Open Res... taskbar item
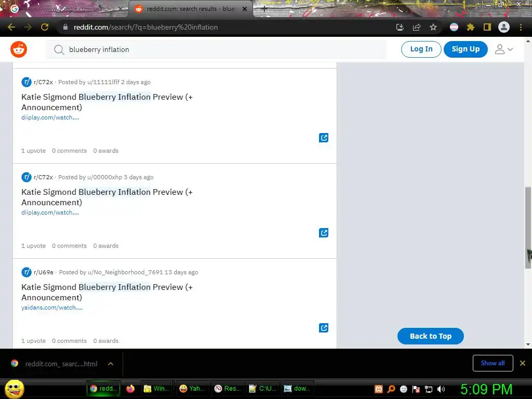 tap(228, 389)
